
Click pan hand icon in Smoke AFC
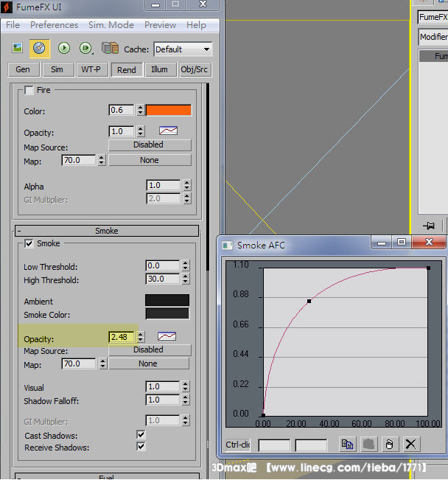pyautogui.click(x=390, y=444)
